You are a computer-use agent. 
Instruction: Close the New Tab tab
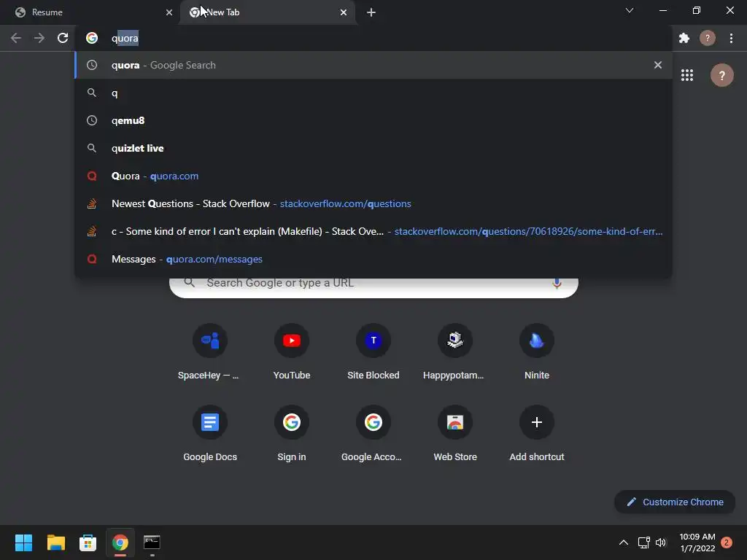[344, 12]
